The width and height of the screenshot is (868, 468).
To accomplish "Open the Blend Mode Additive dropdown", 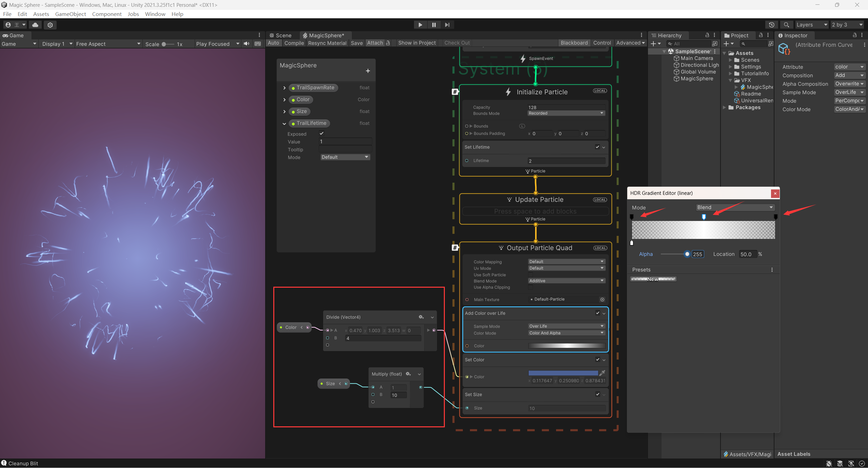I will click(567, 281).
